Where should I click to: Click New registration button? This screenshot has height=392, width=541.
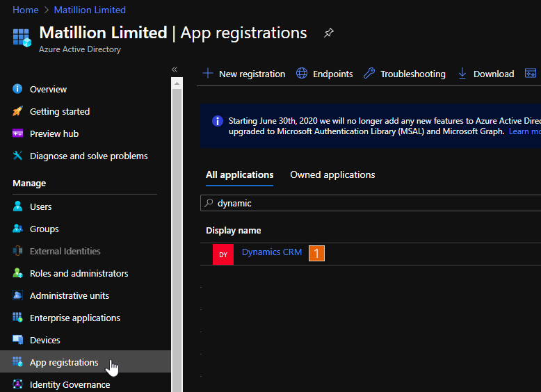point(244,74)
